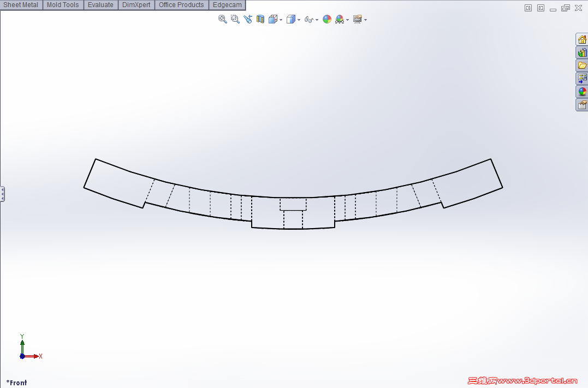588x388 pixels.
Task: Expand the Apply Scene dropdown arrow
Action: (x=348, y=20)
